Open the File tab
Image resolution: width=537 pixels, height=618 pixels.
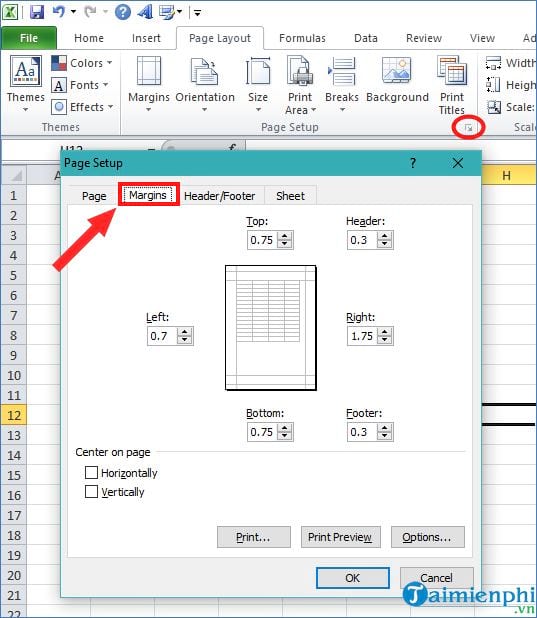pos(29,38)
